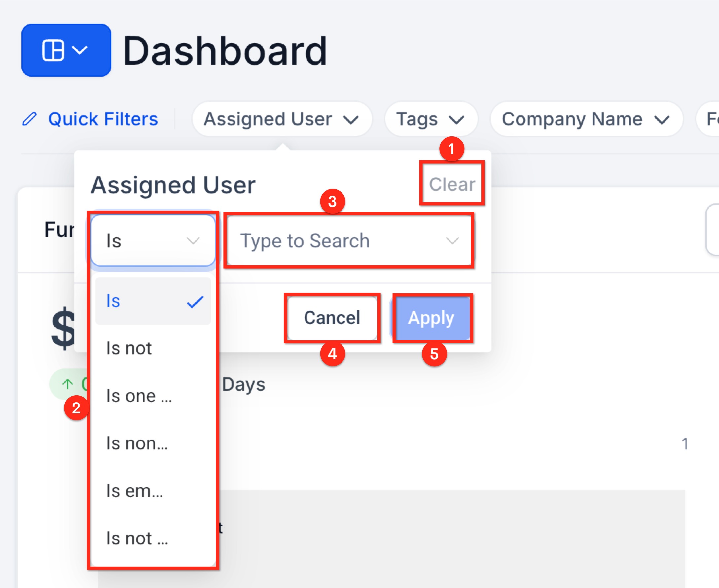Open the Is operator dropdown
Screen dimensions: 719x588
click(x=153, y=241)
